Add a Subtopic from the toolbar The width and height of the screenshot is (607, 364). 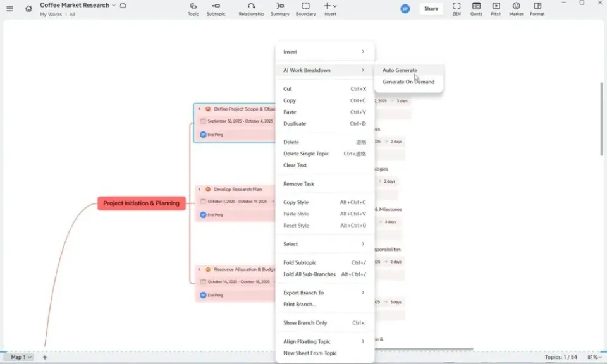[216, 6]
